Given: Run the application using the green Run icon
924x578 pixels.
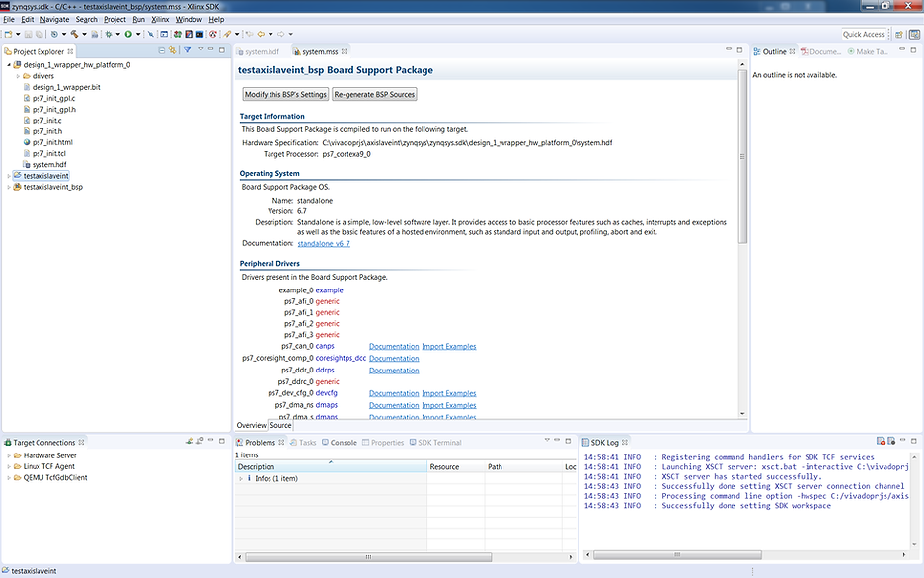Looking at the screenshot, I should click(x=128, y=33).
